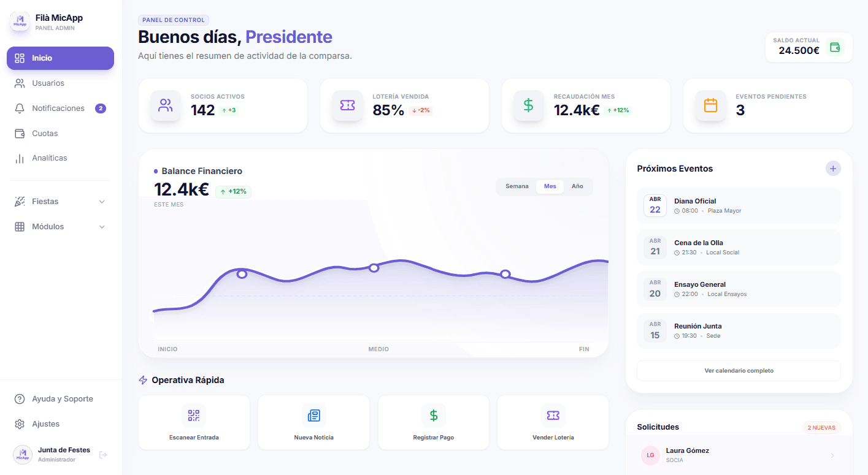This screenshot has width=868, height=475.
Task: Open Notificaciones showing 2 alerts
Action: 58,108
